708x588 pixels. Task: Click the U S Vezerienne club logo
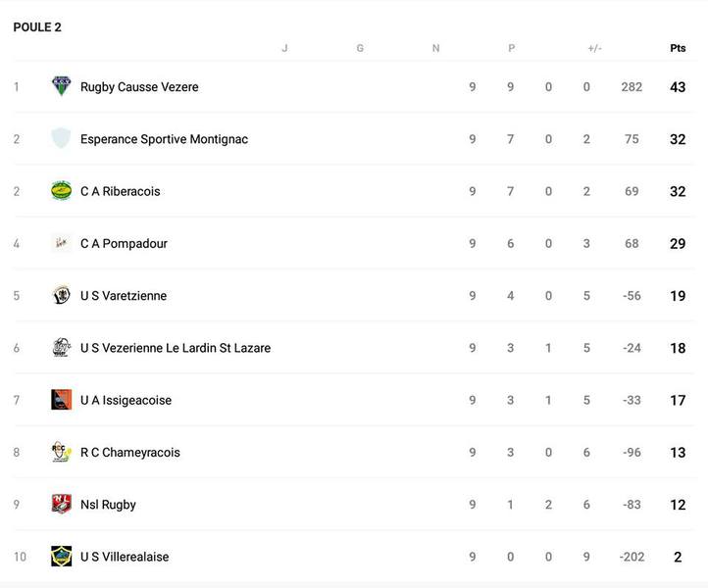62,348
